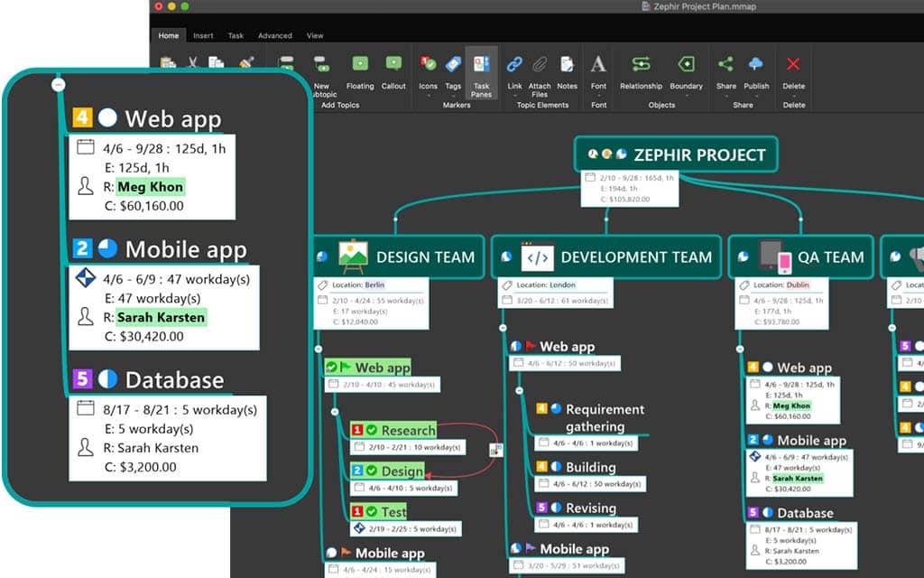The image size is (924, 578).
Task: Toggle the green checkmark on Test task
Action: (372, 512)
